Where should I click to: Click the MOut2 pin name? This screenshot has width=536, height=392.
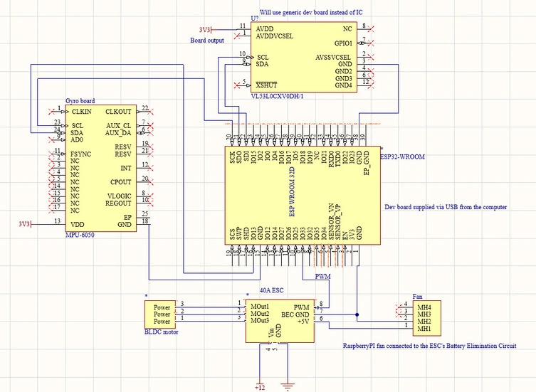click(x=260, y=314)
